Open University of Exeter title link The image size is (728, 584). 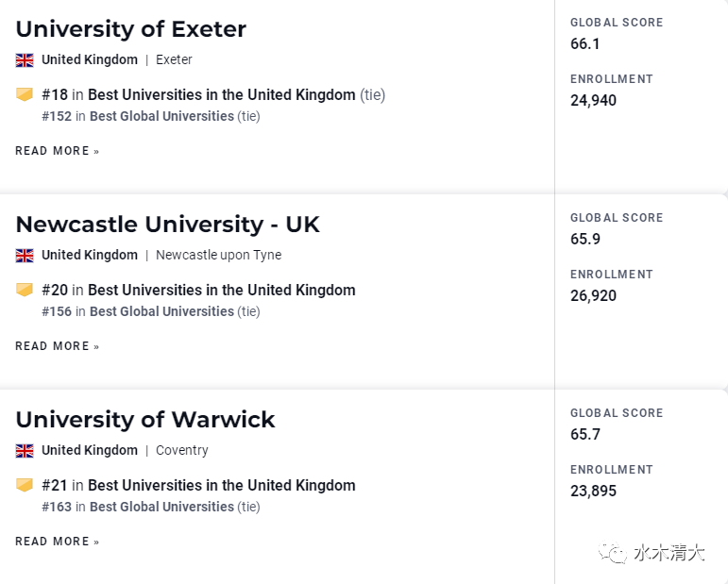pos(131,29)
